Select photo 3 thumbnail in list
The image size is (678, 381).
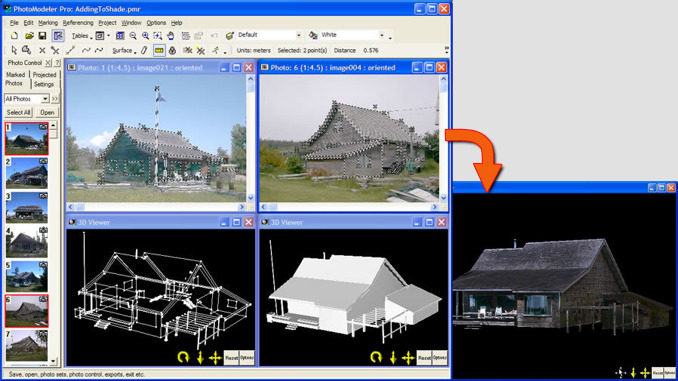(26, 208)
